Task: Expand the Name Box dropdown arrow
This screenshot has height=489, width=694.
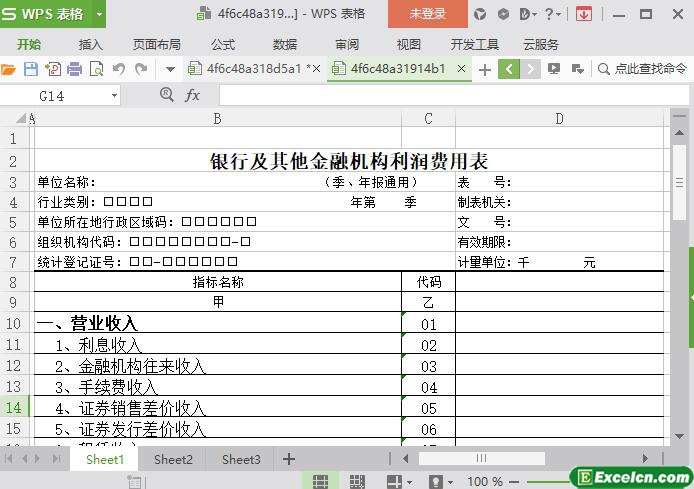Action: pos(114,95)
